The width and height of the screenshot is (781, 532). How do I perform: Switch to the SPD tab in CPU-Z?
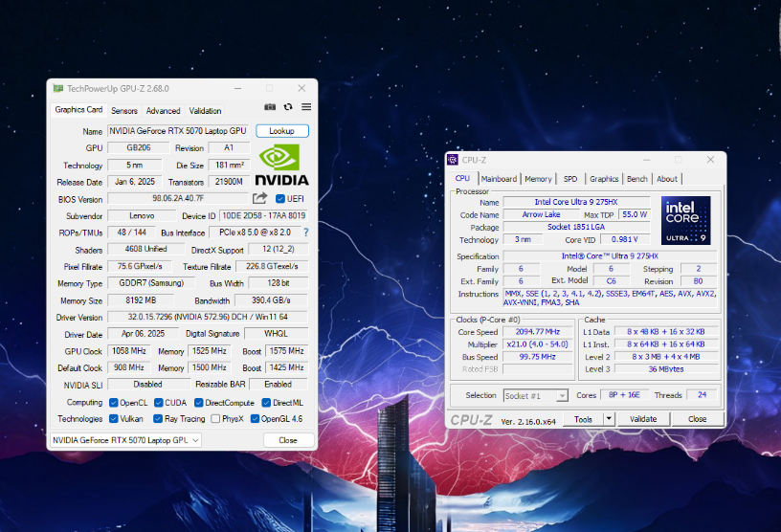click(x=570, y=179)
